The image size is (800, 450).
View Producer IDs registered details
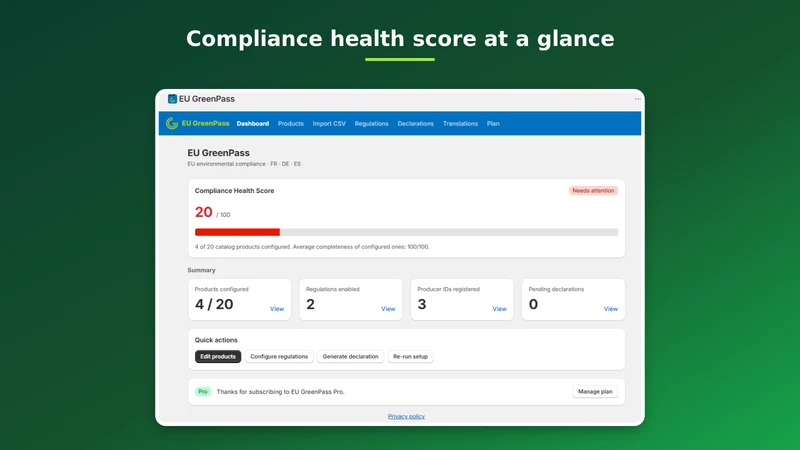[x=499, y=309]
